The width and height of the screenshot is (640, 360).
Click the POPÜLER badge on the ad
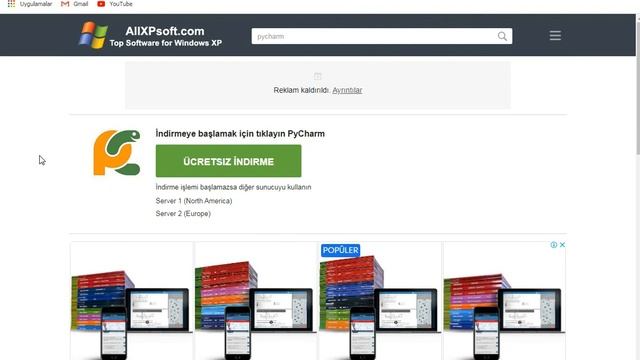[340, 250]
